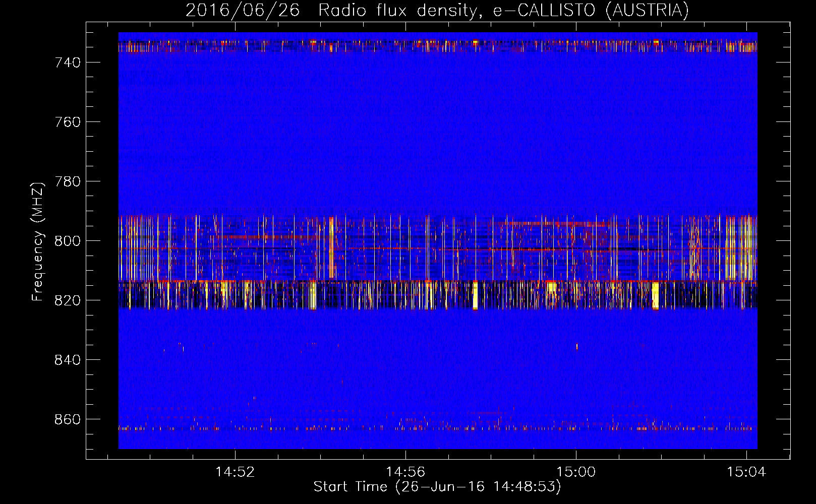Viewport: 816px width, 504px height.
Task: Select the 860 frequency tick label
Action: click(68, 419)
